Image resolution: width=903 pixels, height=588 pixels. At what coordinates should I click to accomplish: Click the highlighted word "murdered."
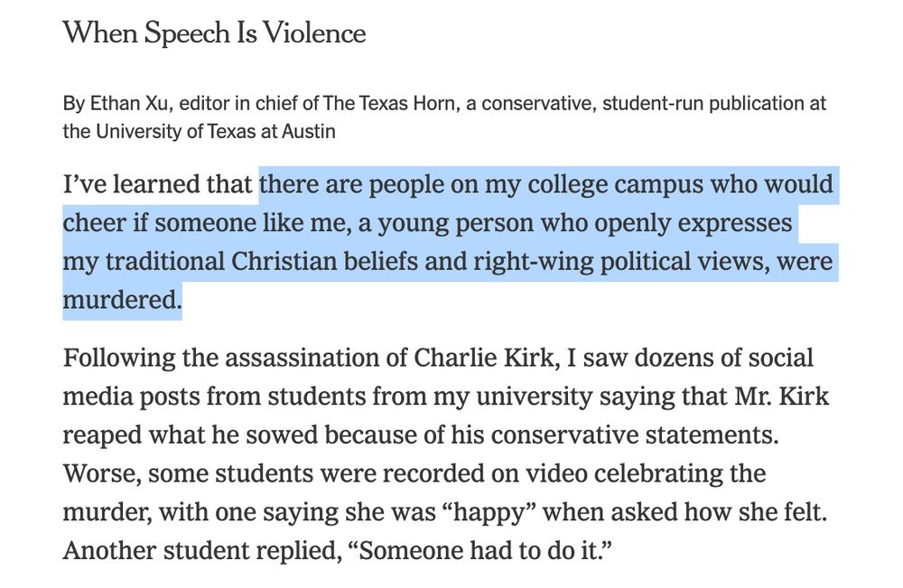tap(122, 300)
